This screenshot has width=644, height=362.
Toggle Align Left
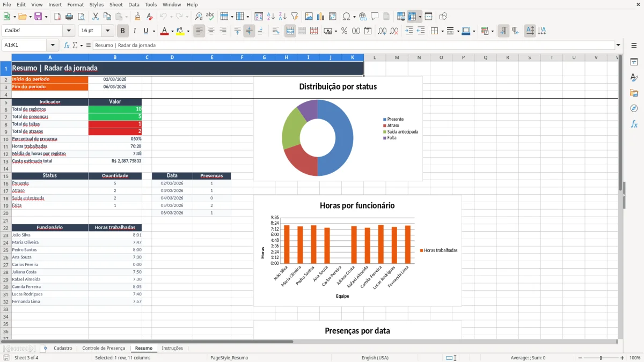199,31
